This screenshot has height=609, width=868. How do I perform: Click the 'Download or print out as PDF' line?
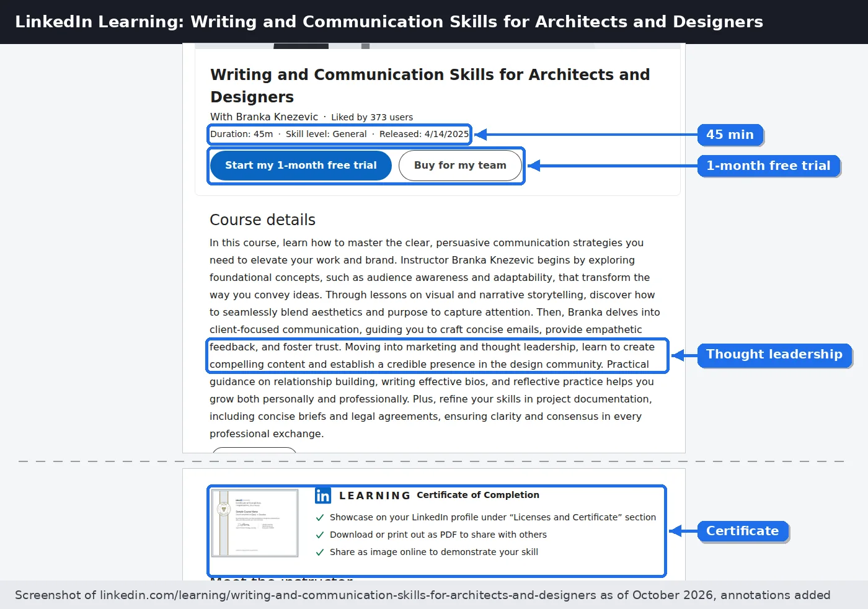point(438,535)
